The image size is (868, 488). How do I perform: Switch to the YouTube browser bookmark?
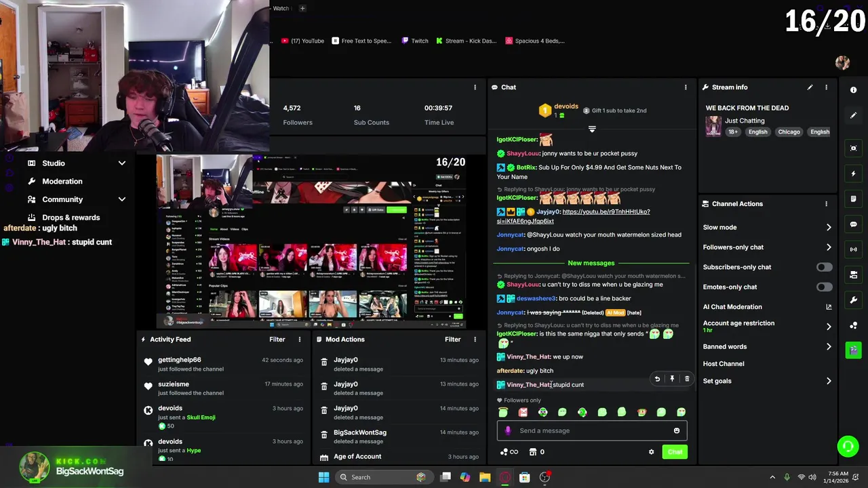tap(302, 41)
